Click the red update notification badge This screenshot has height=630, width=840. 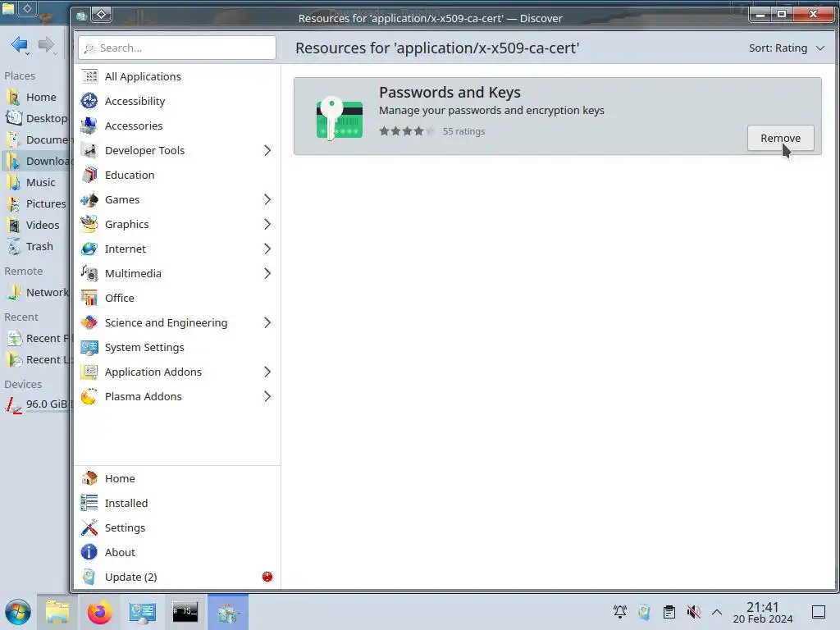[x=267, y=577]
